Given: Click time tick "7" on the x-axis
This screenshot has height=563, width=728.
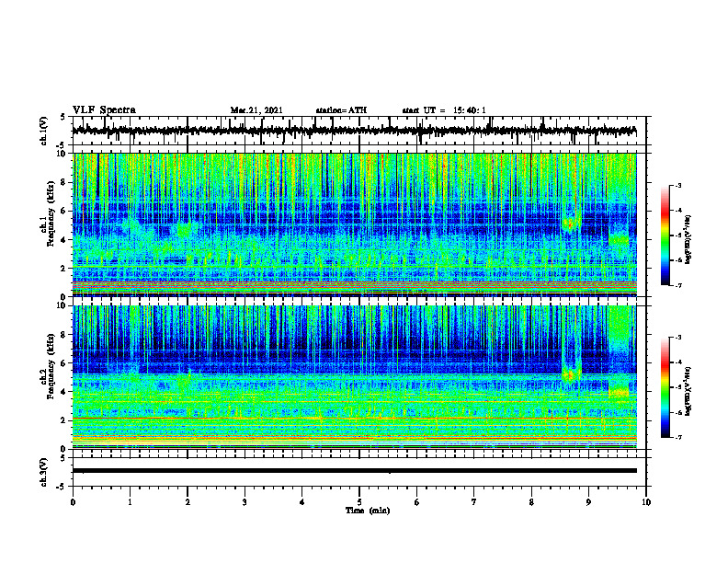Looking at the screenshot, I should coord(474,502).
